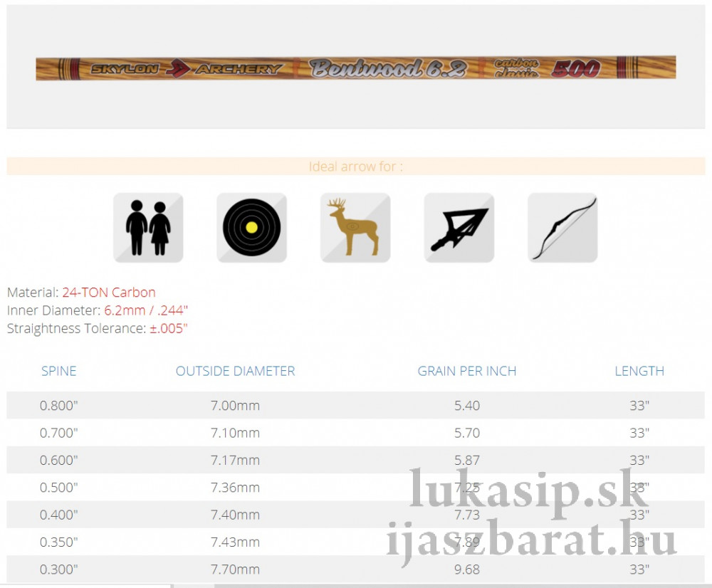Click the 7.10mm outside diameter cell
Screen dimensions: 712x588
tap(235, 433)
